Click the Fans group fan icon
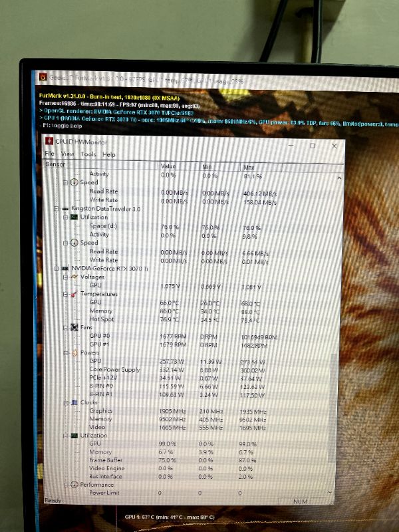 [x=74, y=327]
